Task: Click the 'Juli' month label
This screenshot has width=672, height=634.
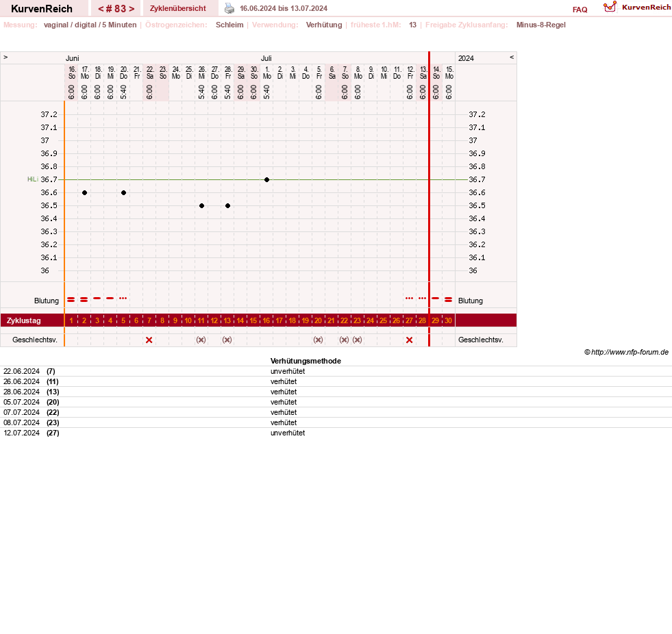Action: pos(266,58)
